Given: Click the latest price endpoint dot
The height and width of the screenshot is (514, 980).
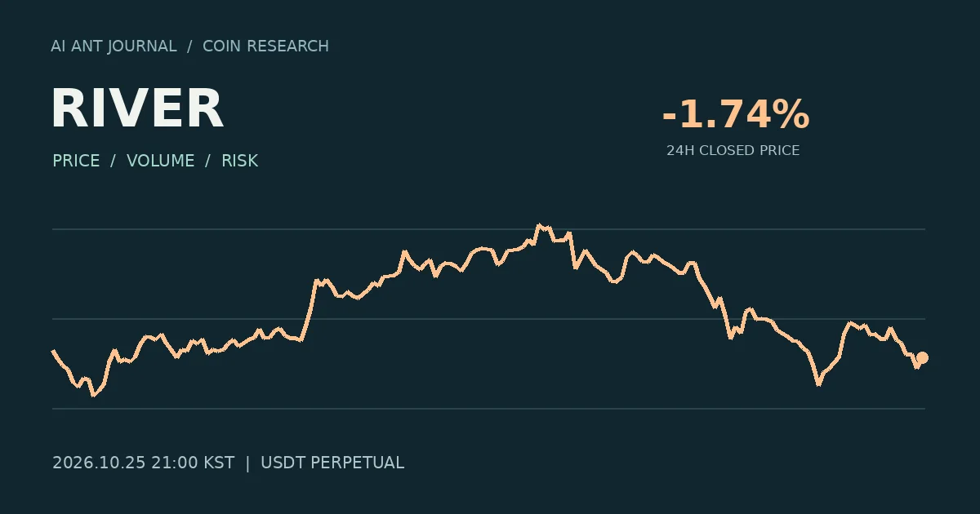Looking at the screenshot, I should click(x=922, y=357).
